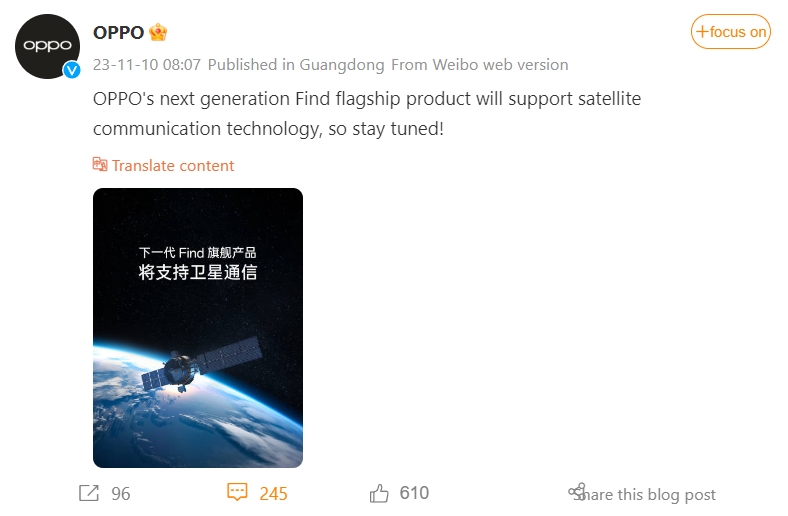Click the translate icon below the post
788x516 pixels.
point(100,165)
